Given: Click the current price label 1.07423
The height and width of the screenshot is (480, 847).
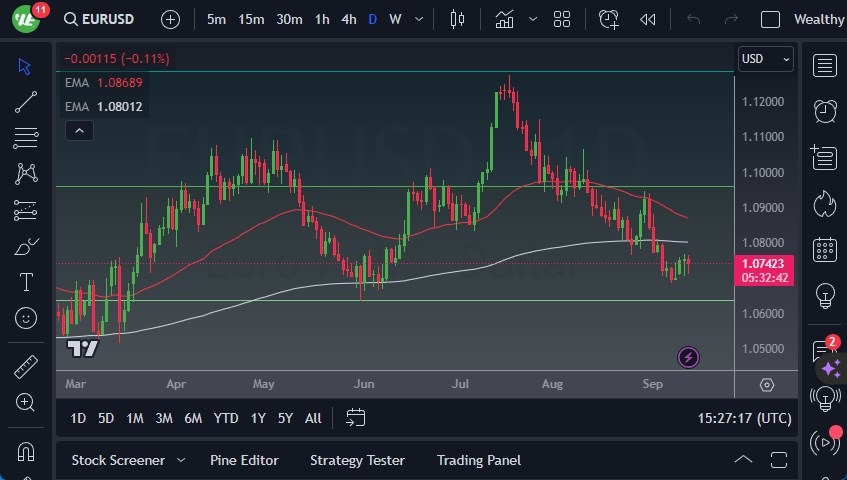Looking at the screenshot, I should pos(764,264).
